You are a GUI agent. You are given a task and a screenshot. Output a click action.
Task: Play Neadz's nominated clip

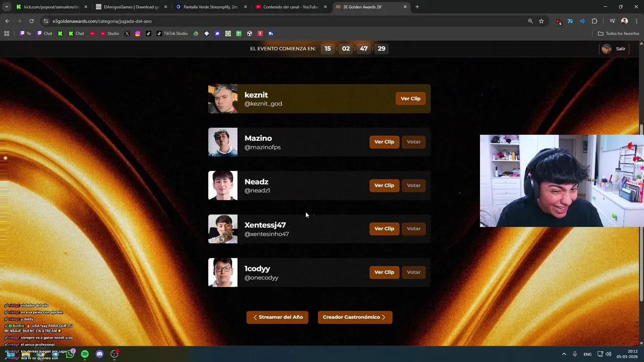[384, 186]
